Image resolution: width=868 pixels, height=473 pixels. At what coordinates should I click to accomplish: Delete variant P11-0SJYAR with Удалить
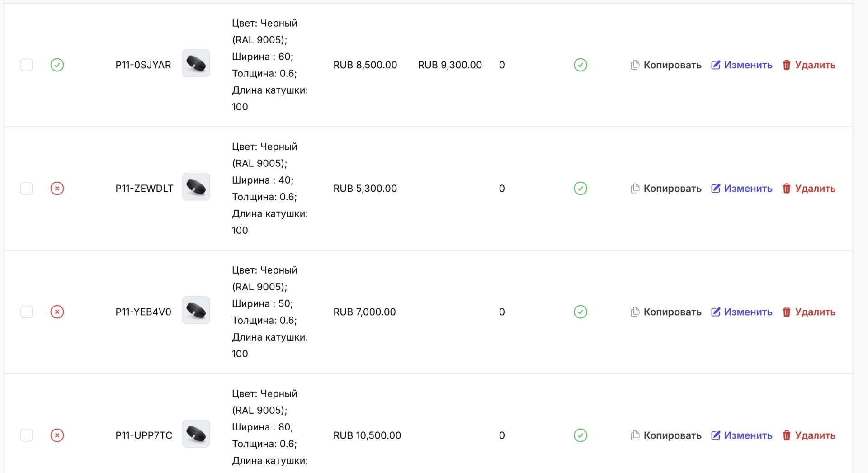point(809,65)
